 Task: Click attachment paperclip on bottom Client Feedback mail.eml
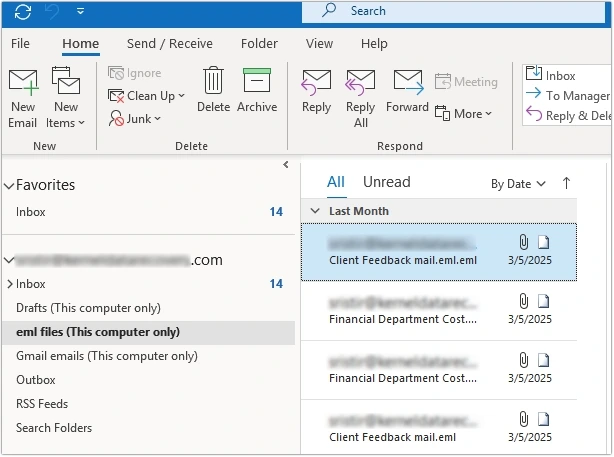pyautogui.click(x=524, y=419)
